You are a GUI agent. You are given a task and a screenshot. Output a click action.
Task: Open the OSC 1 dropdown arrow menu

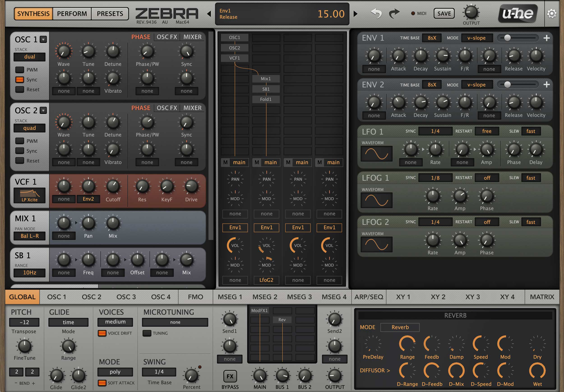click(x=44, y=39)
